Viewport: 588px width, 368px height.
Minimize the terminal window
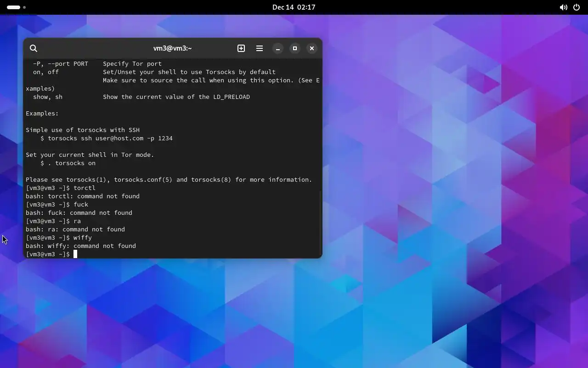coord(278,48)
